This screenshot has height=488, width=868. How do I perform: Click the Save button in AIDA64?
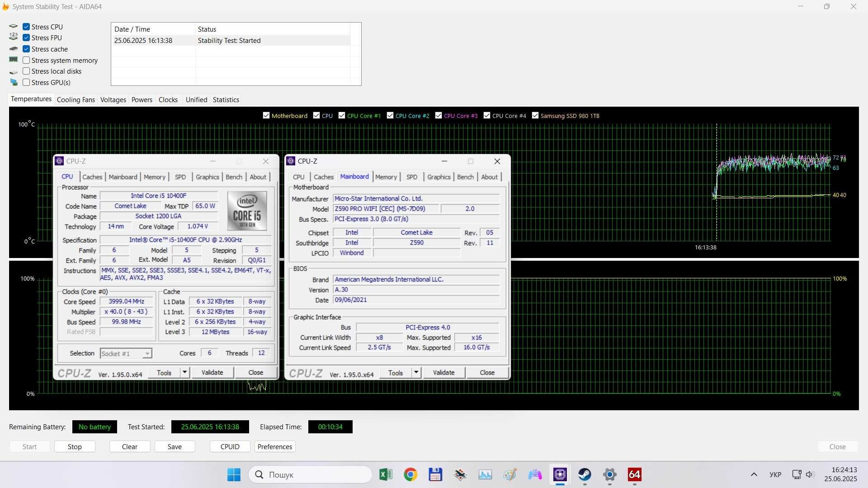pyautogui.click(x=175, y=446)
